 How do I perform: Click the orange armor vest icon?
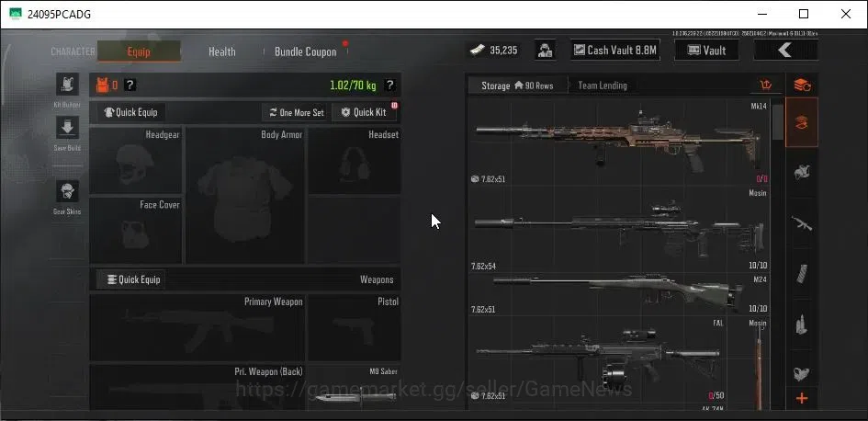(102, 85)
